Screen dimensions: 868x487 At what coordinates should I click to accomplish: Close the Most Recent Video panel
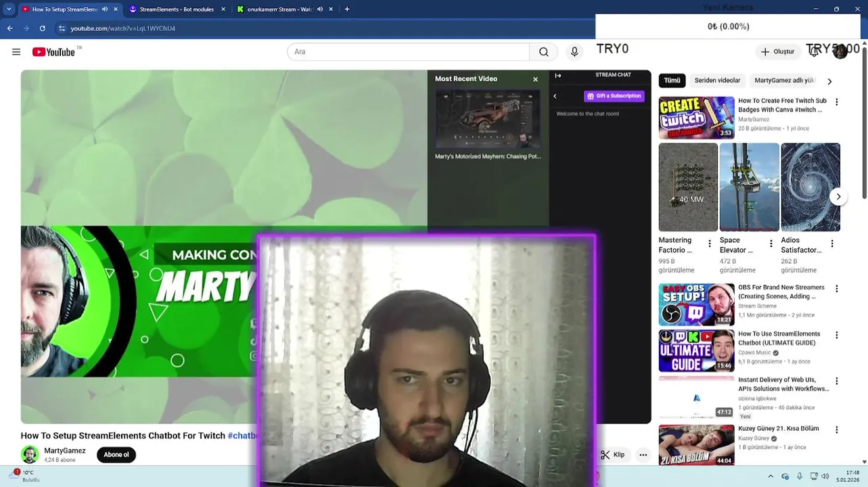(535, 79)
